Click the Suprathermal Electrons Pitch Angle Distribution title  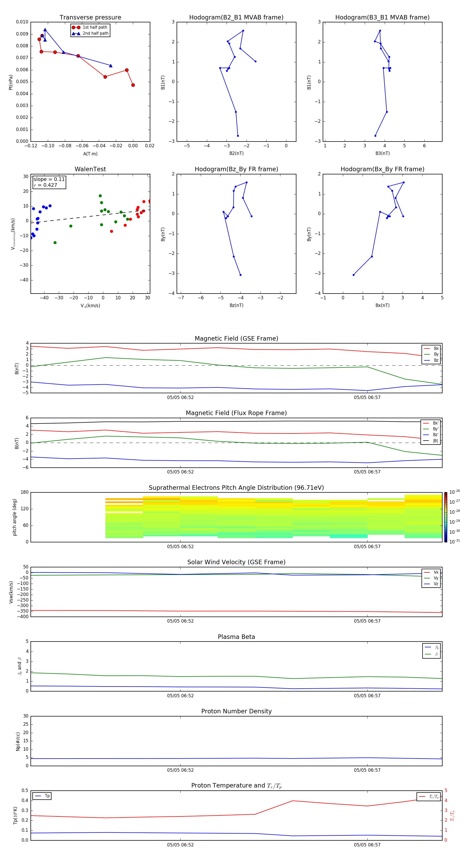236,488
